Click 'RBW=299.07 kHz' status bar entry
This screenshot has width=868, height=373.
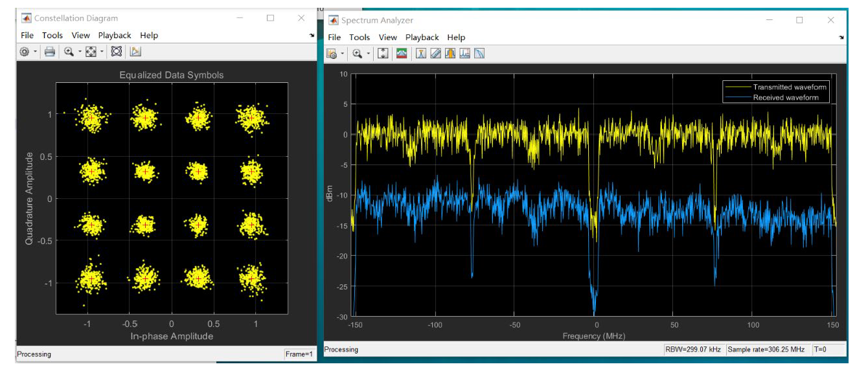694,350
